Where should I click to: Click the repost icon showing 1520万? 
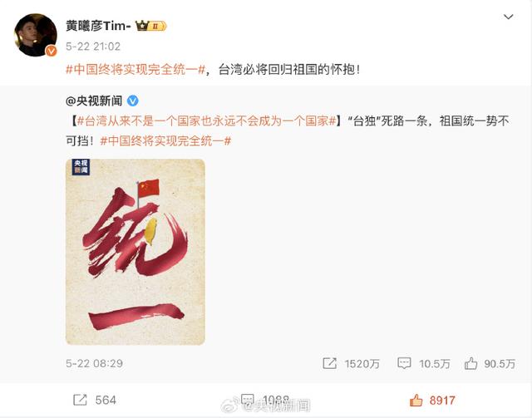[x=329, y=363]
